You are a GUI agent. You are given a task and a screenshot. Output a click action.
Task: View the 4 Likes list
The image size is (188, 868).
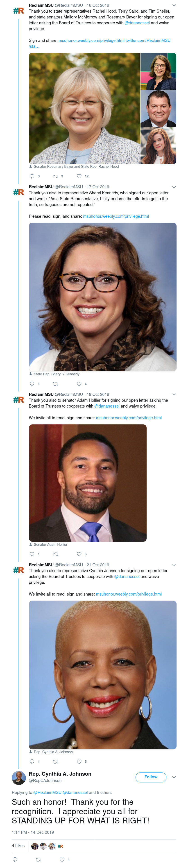click(x=18, y=845)
